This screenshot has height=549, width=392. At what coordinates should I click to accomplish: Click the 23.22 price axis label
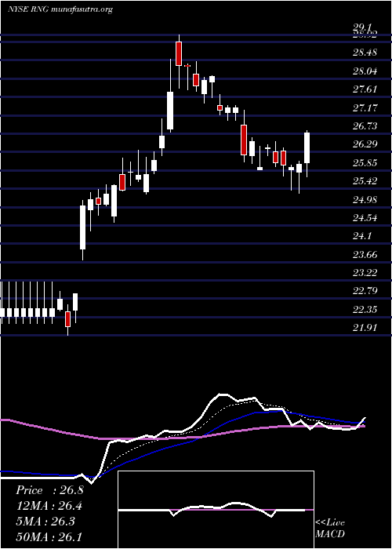[365, 273]
